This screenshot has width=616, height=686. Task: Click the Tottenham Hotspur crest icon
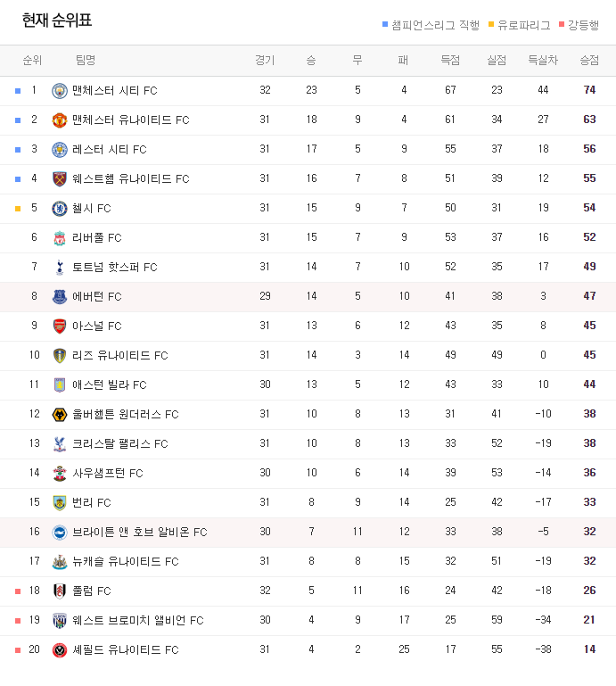(x=60, y=267)
